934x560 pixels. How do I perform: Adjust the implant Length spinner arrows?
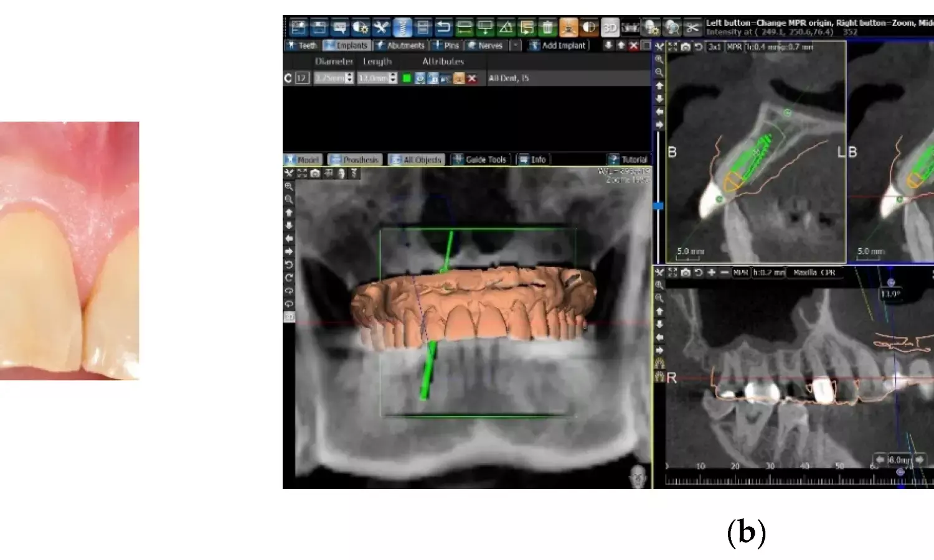tap(393, 78)
